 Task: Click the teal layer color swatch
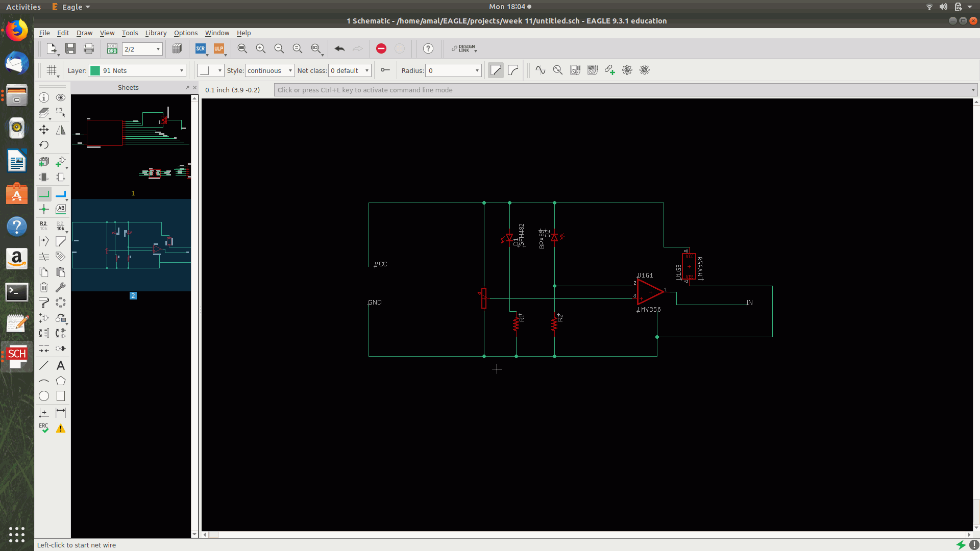[95, 71]
